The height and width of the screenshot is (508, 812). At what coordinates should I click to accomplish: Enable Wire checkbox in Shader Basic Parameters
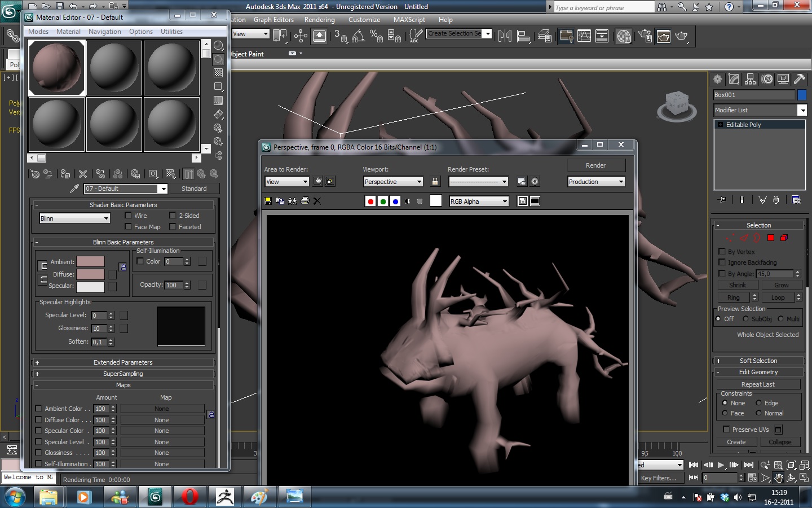point(128,216)
